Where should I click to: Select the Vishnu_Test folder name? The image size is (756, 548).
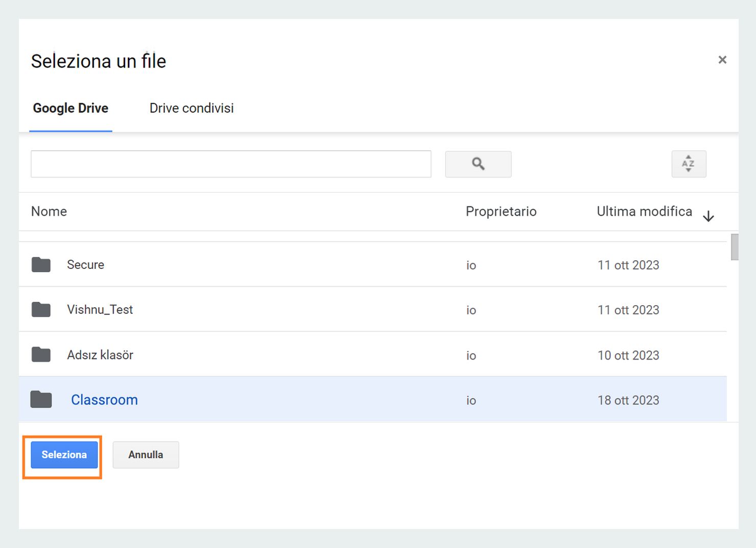coord(100,310)
